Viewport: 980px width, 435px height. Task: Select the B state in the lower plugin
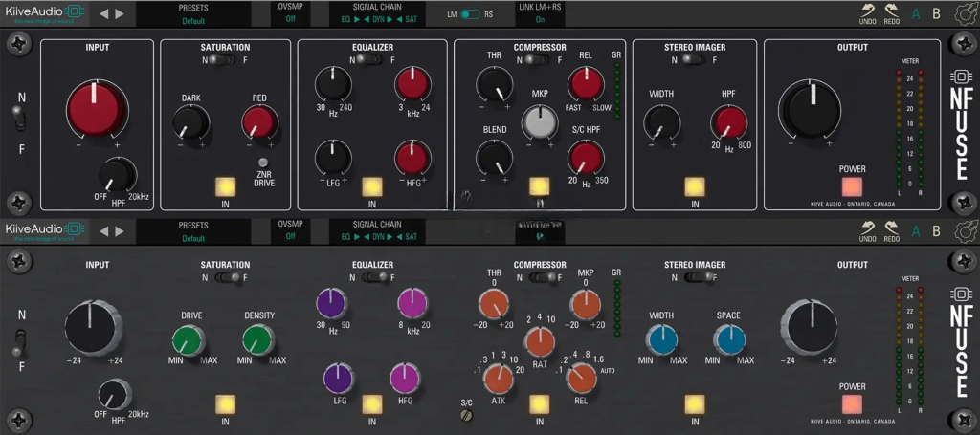(936, 231)
